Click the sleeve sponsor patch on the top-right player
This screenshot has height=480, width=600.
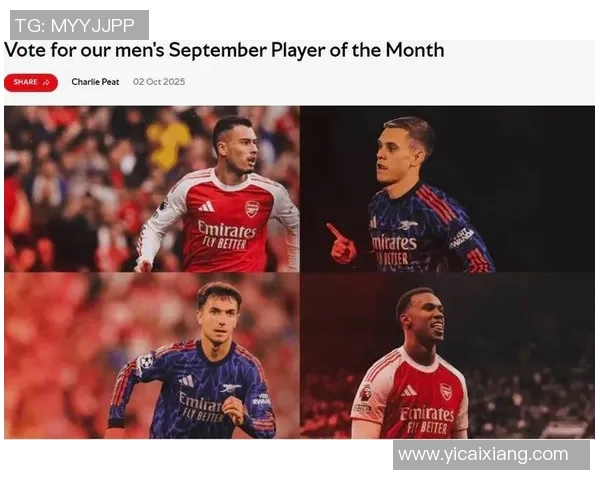click(x=461, y=237)
